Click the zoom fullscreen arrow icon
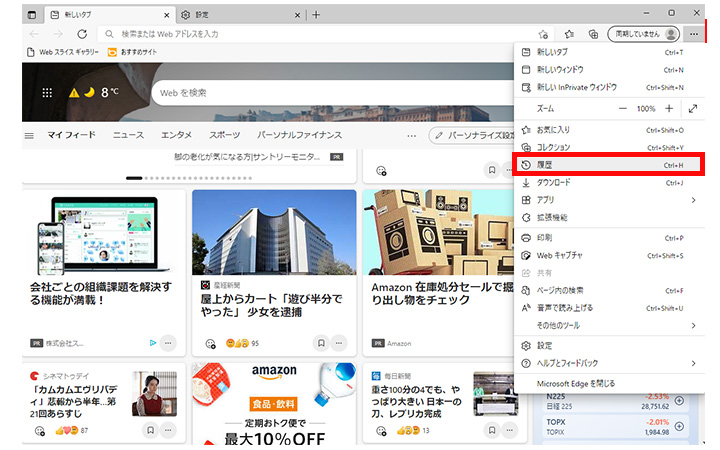Screen dimensions: 720x450 tap(693, 108)
